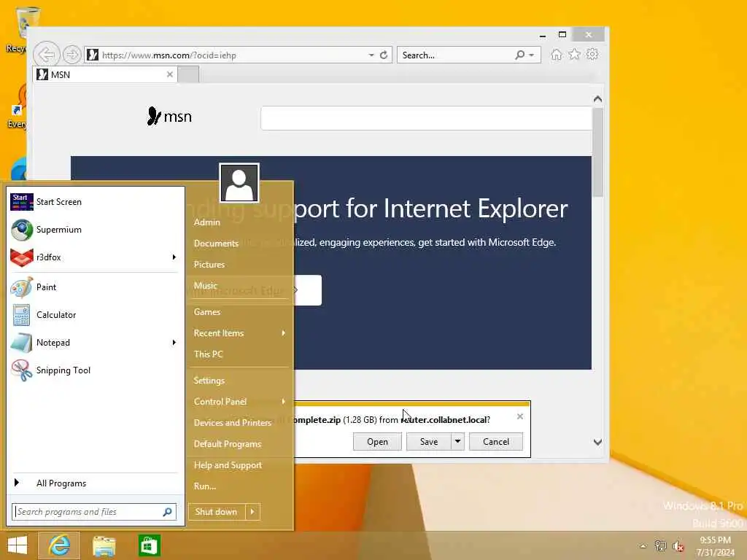This screenshot has height=560, width=747.
Task: Open This PC from Start menu
Action: click(208, 354)
